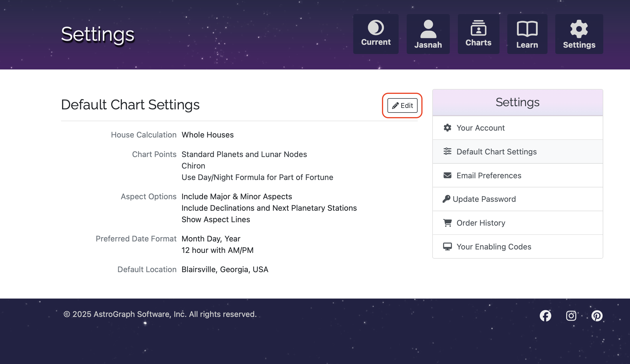The image size is (630, 364).
Task: View Order History page
Action: (x=481, y=223)
